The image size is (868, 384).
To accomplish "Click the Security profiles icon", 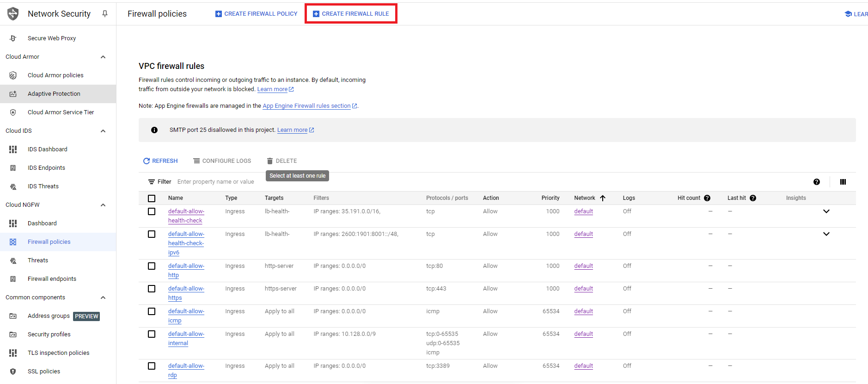I will tap(13, 334).
